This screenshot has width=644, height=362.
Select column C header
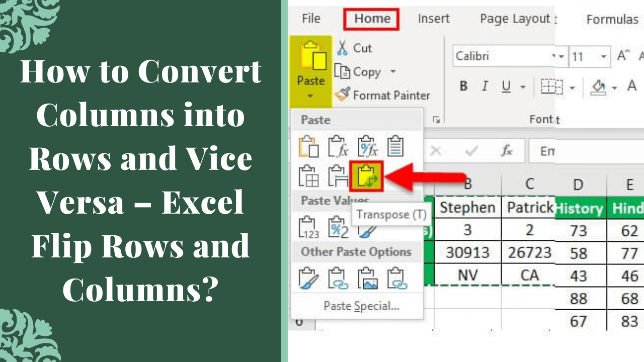point(529,185)
